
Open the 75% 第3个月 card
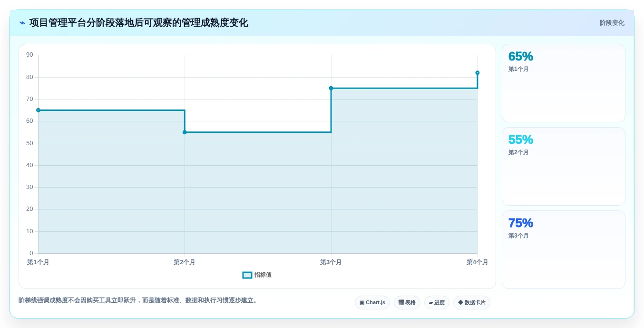click(564, 250)
